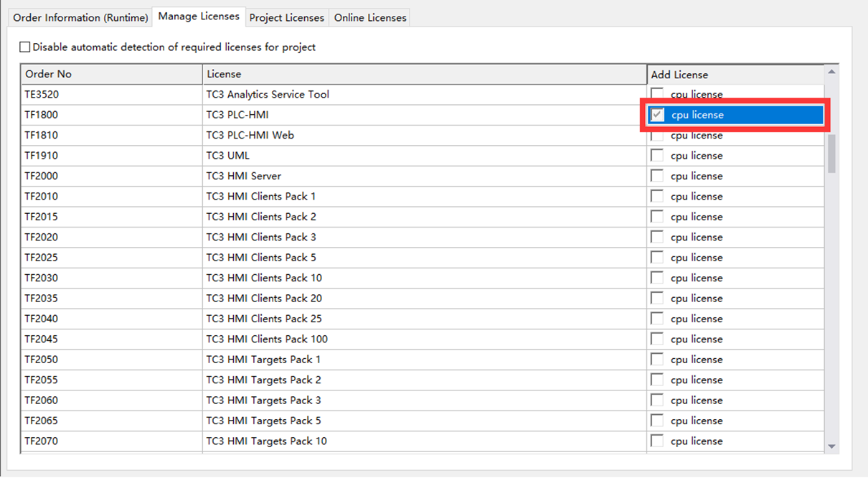This screenshot has height=478, width=868.
Task: Open the Online Licenses tab
Action: tap(370, 17)
